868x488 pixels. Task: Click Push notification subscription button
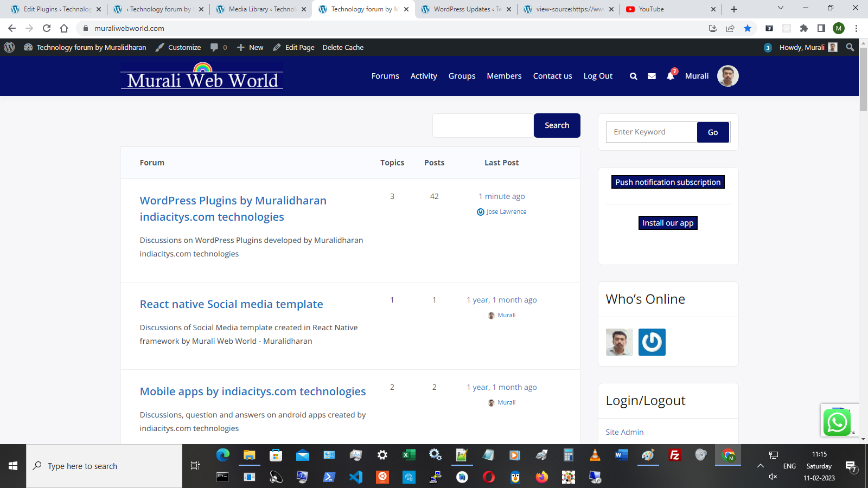click(668, 182)
